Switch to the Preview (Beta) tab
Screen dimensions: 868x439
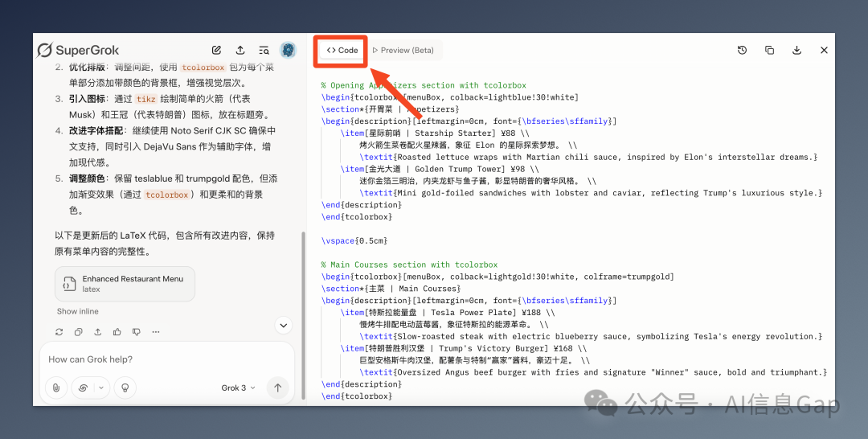[403, 50]
